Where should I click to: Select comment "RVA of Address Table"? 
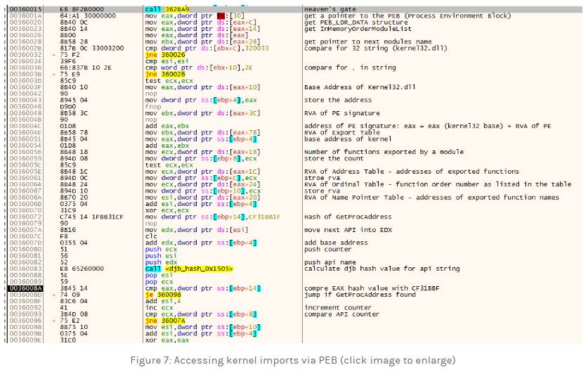412,171
